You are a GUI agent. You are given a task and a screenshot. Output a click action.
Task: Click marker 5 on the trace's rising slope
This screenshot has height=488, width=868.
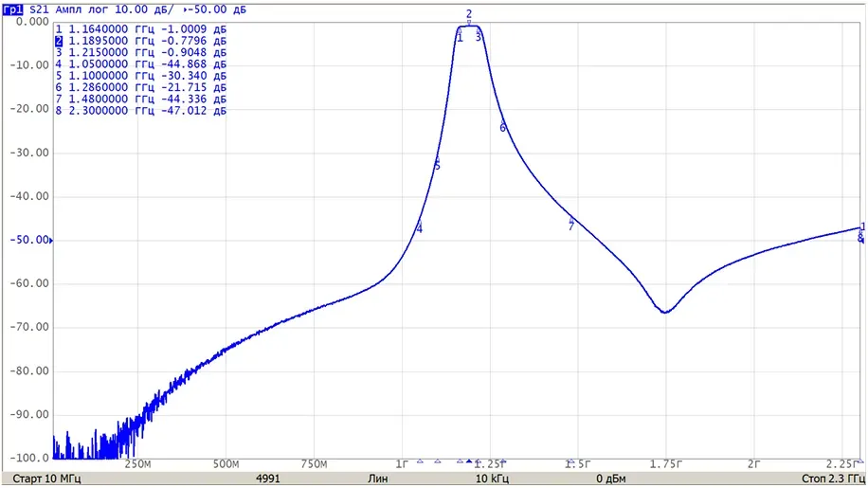pos(437,163)
